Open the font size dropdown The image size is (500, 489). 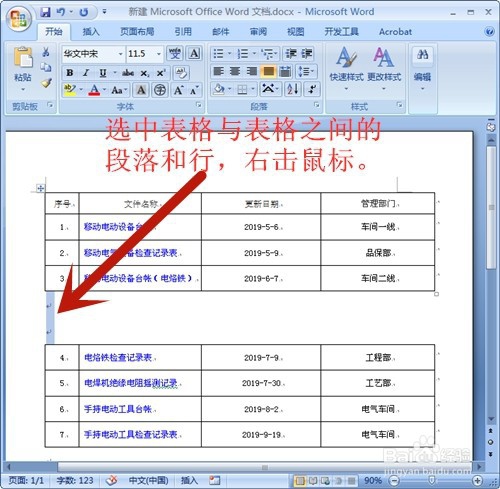point(159,54)
